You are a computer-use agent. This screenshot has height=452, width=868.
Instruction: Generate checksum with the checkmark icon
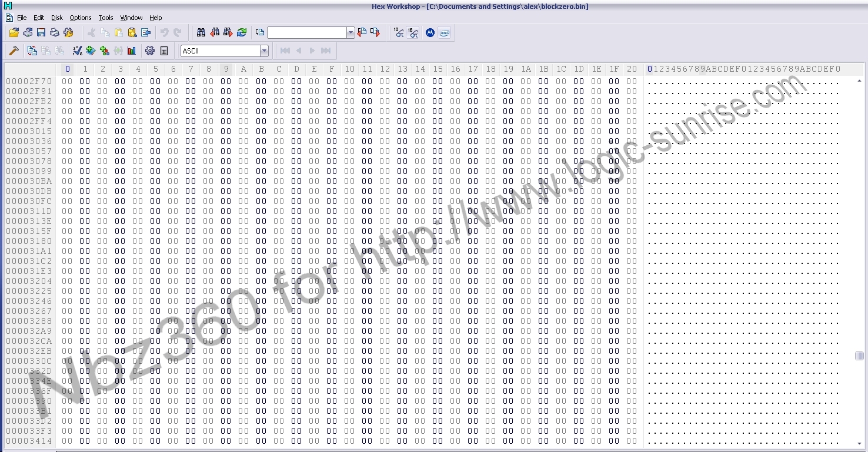point(77,51)
